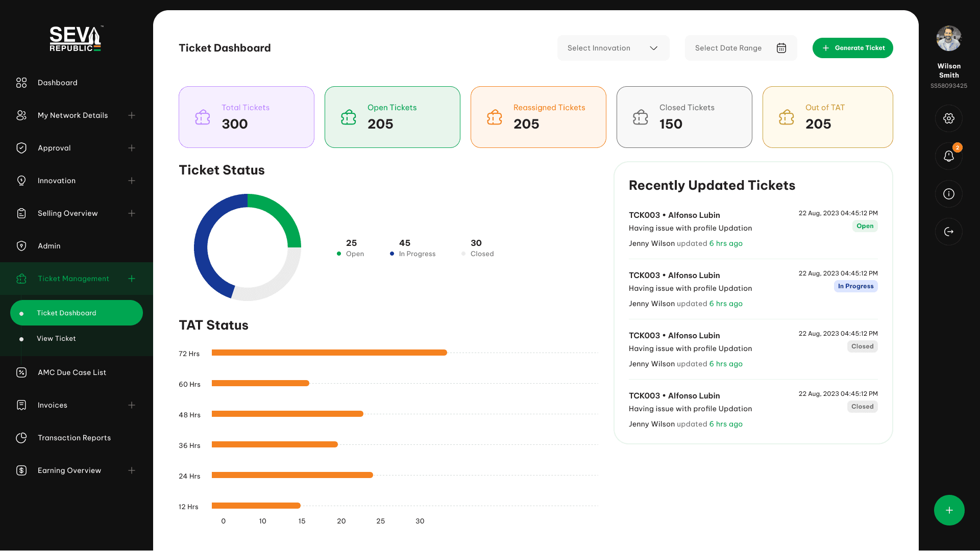Click the My Network Details people icon
The image size is (980, 551).
click(x=21, y=115)
